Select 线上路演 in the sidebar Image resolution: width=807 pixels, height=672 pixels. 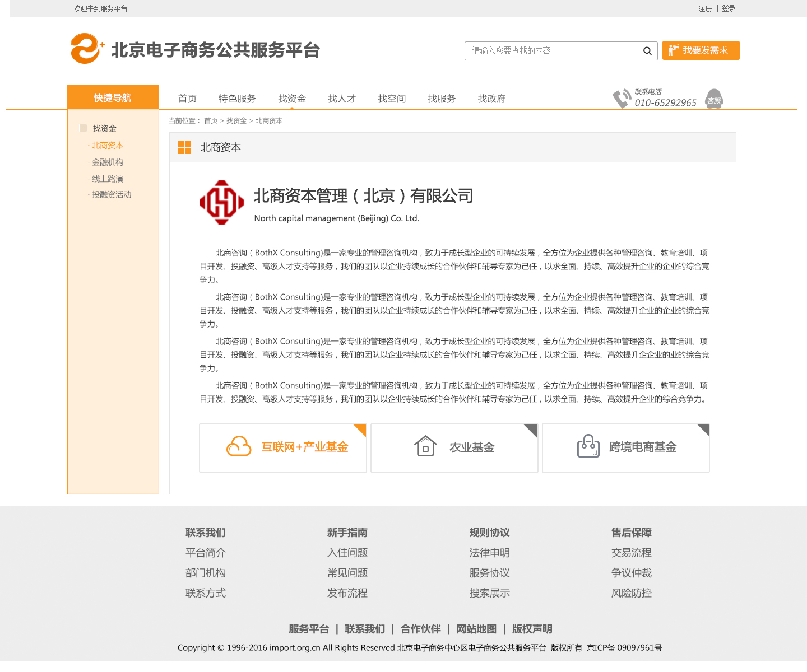point(108,179)
